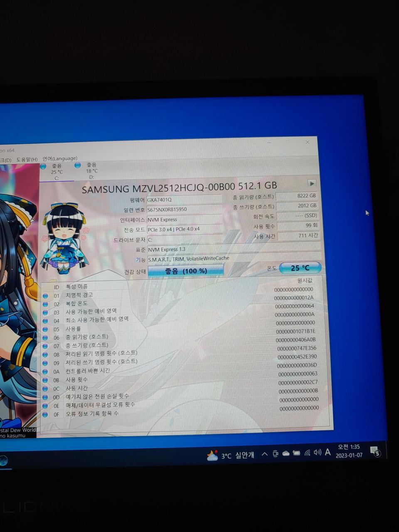This screenshot has width=399, height=532.
Task: Toggle the IME language indicator A
Action: (x=328, y=452)
